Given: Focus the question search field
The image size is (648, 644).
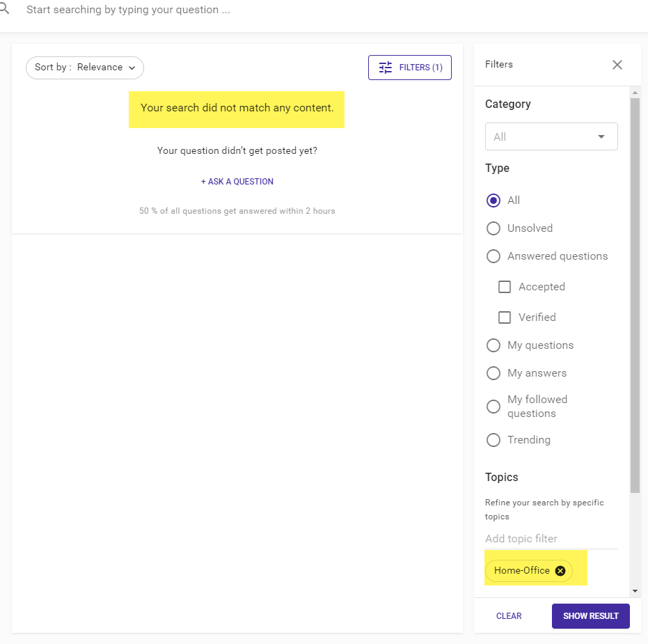Looking at the screenshot, I should [128, 10].
